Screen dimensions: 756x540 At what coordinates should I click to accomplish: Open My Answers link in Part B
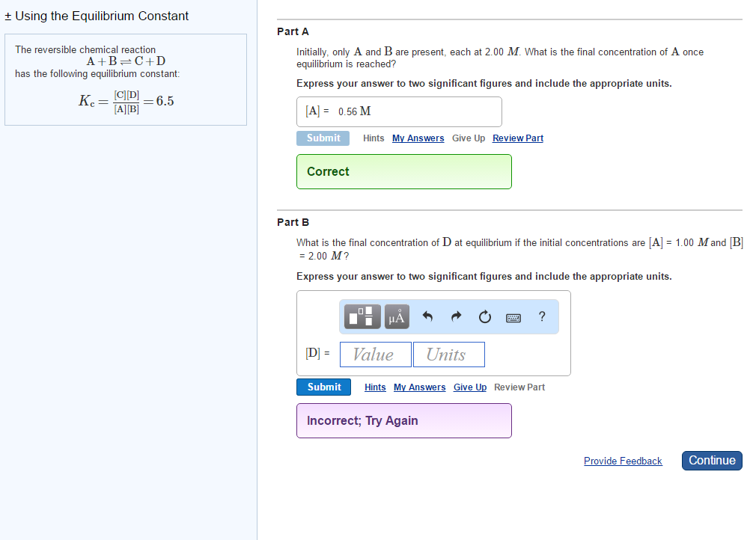click(419, 387)
